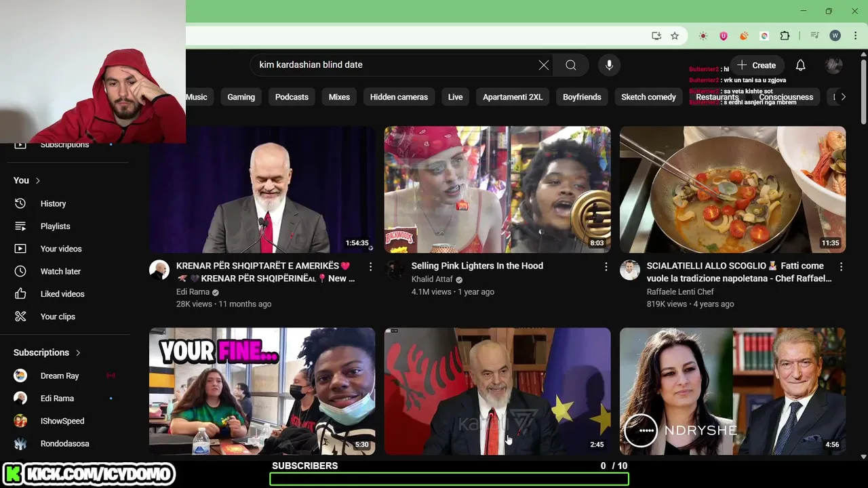Select the Live filter chip
Screen dimensions: 868x488
[x=455, y=97]
